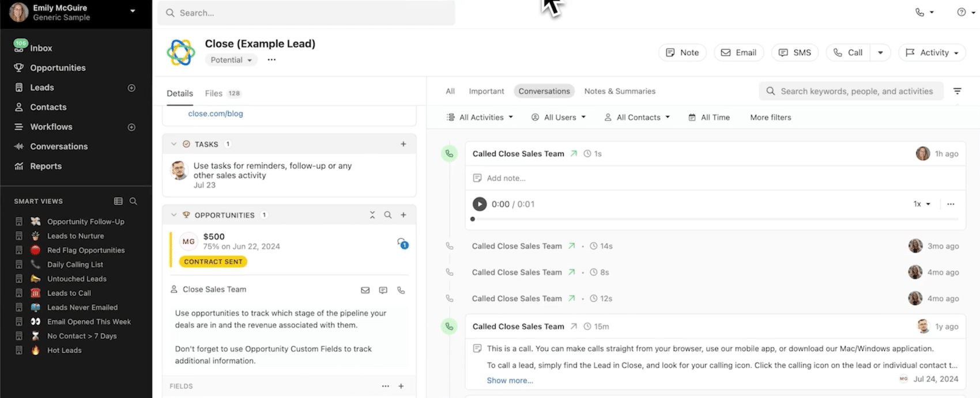Open Fields section options ellipsis
Screen dimensions: 980x398
click(x=386, y=386)
